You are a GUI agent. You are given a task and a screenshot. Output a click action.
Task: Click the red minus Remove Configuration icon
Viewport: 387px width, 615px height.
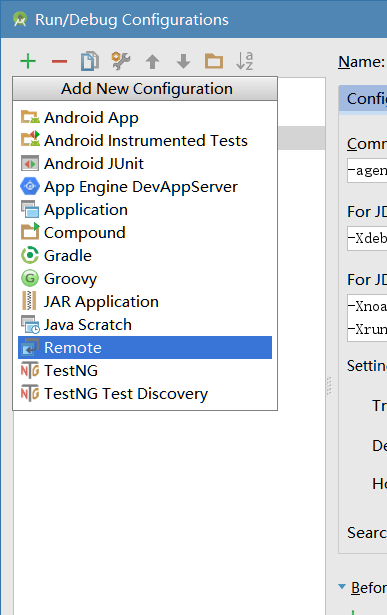59,62
